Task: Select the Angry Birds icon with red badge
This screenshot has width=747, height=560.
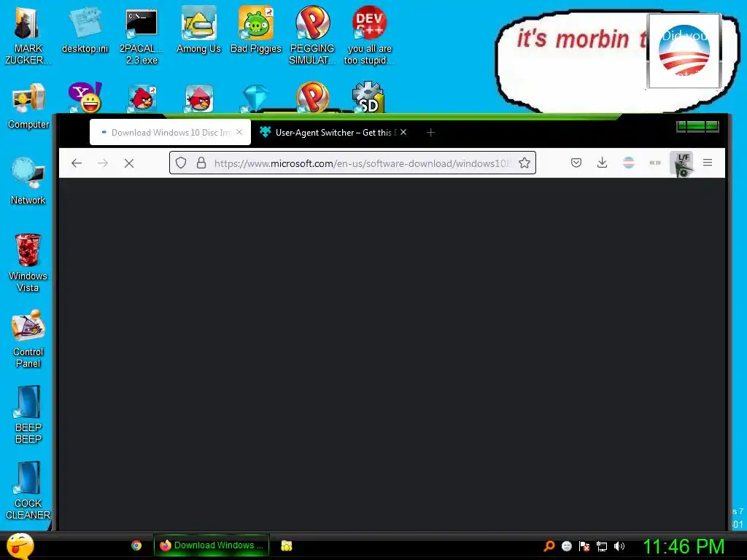Action: pos(142,98)
